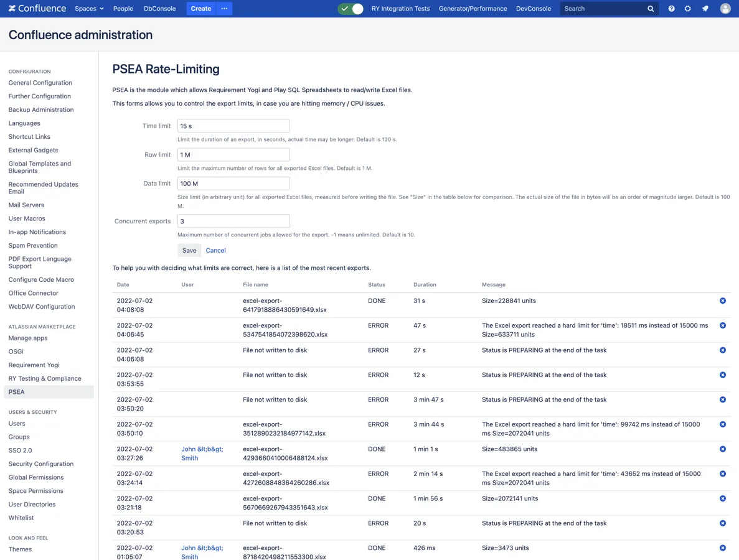This screenshot has width=739, height=560.
Task: Open Mail Servers settings
Action: (26, 205)
